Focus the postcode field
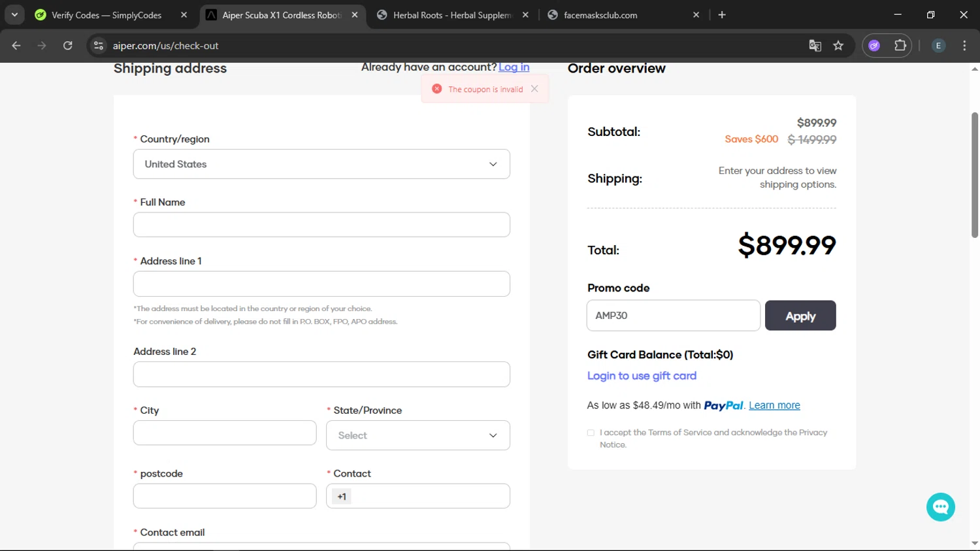Screen dimensions: 980x551 (225, 496)
